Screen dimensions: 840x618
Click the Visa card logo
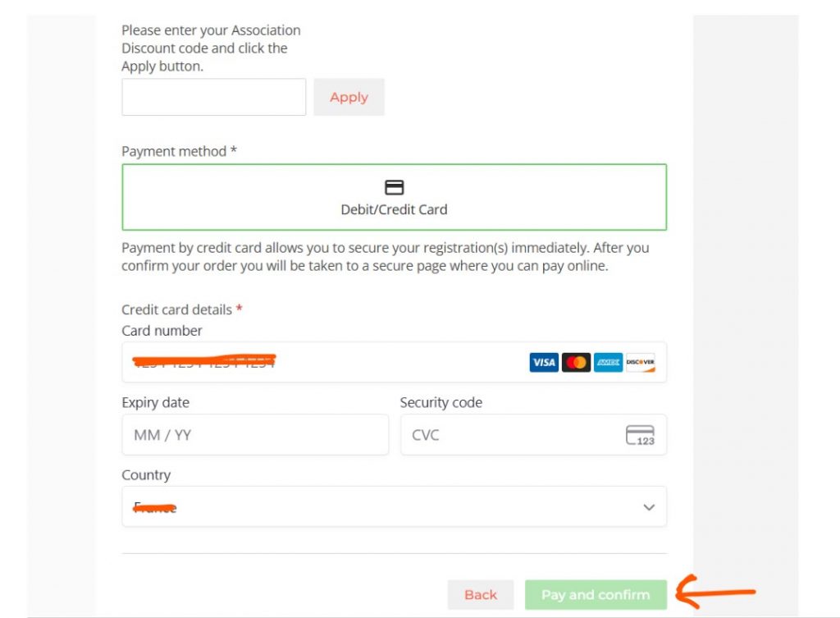[x=543, y=362]
